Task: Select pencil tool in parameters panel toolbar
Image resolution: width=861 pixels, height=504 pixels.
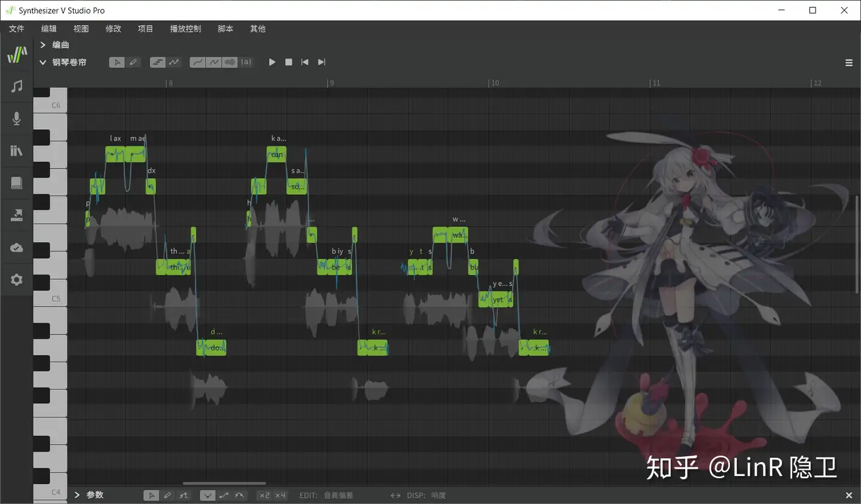Action: click(167, 495)
